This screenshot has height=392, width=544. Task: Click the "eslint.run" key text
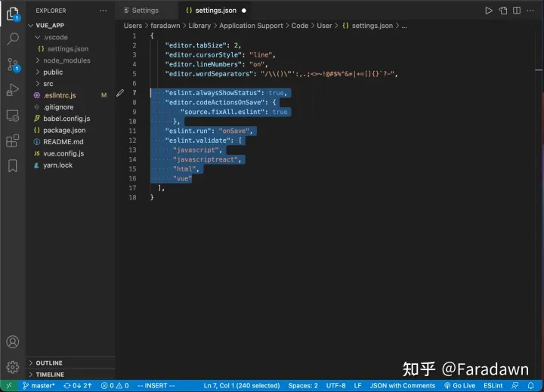188,131
